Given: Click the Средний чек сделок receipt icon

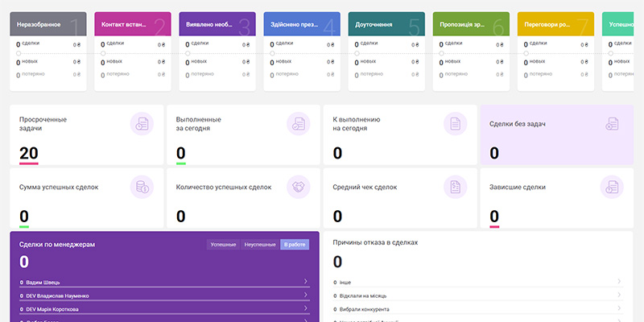Looking at the screenshot, I should pyautogui.click(x=455, y=187).
